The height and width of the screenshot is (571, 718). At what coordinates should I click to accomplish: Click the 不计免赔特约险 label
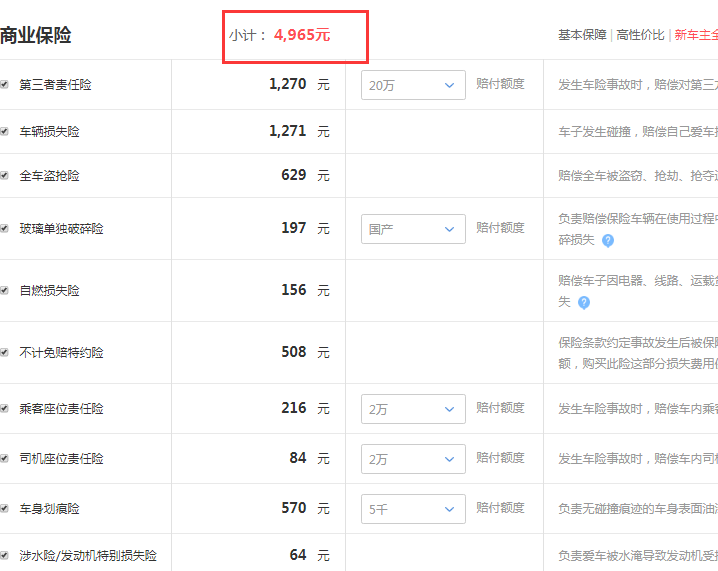[61, 353]
